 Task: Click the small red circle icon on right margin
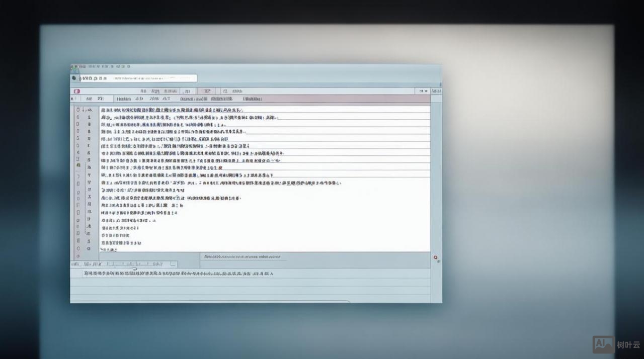coord(436,257)
